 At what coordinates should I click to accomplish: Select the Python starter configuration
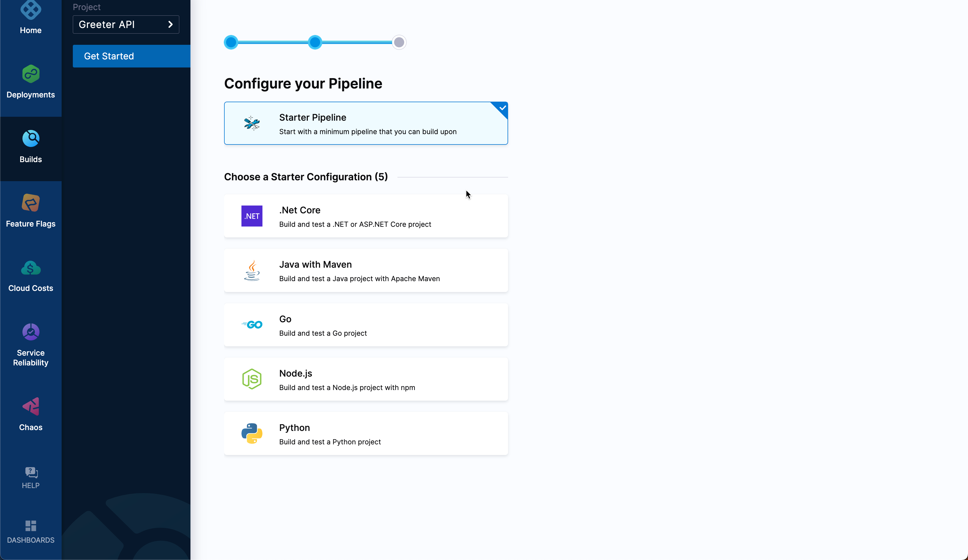(366, 433)
